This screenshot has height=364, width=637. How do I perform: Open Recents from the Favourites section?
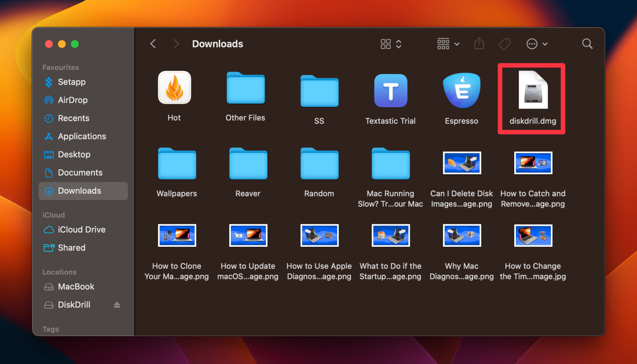coord(74,118)
